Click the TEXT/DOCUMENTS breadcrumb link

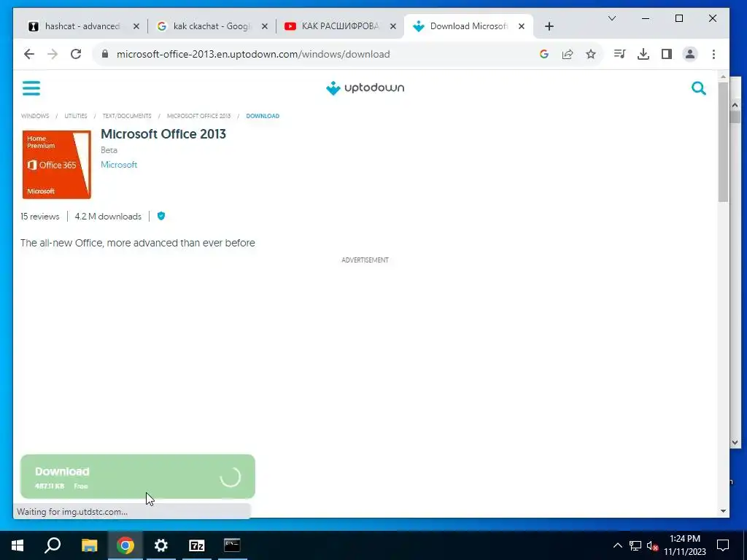(x=127, y=116)
